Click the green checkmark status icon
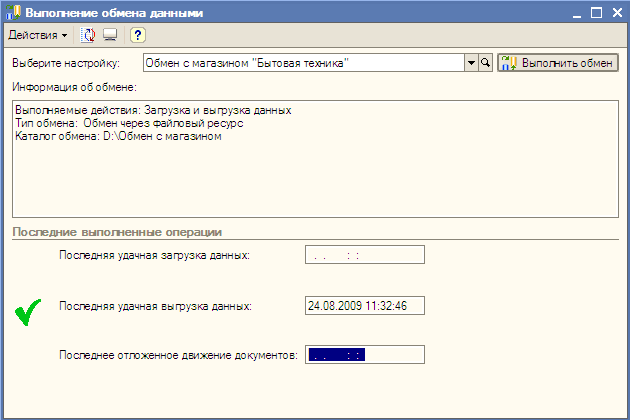 tap(28, 313)
